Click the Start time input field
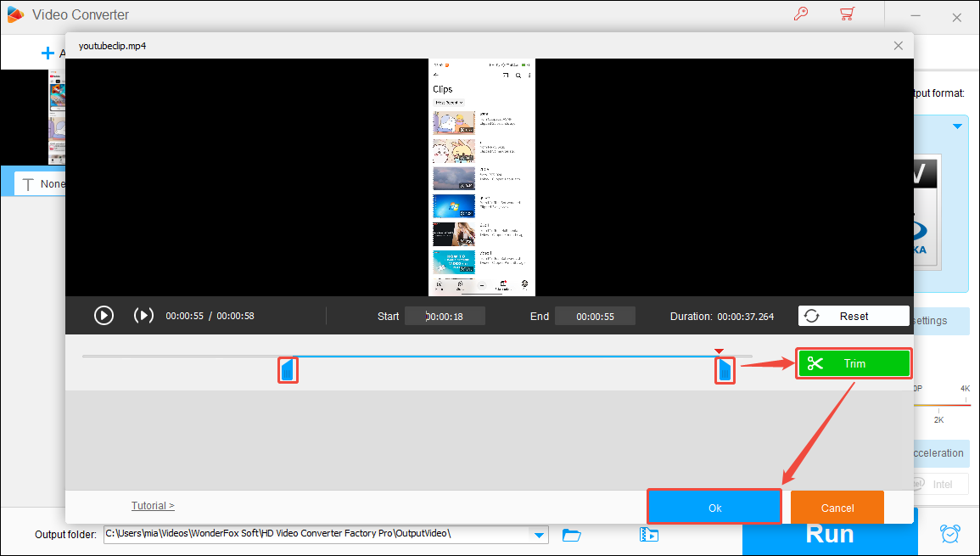 [445, 315]
